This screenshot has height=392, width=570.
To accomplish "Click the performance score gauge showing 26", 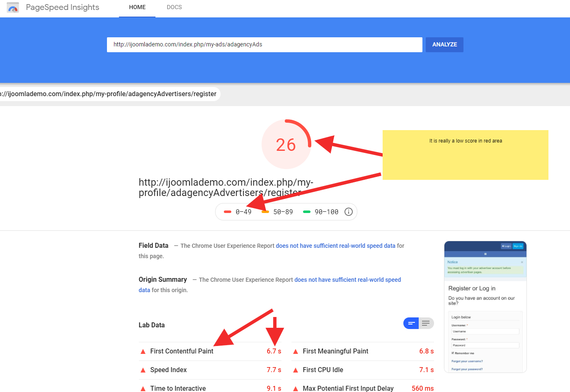I will 286,144.
